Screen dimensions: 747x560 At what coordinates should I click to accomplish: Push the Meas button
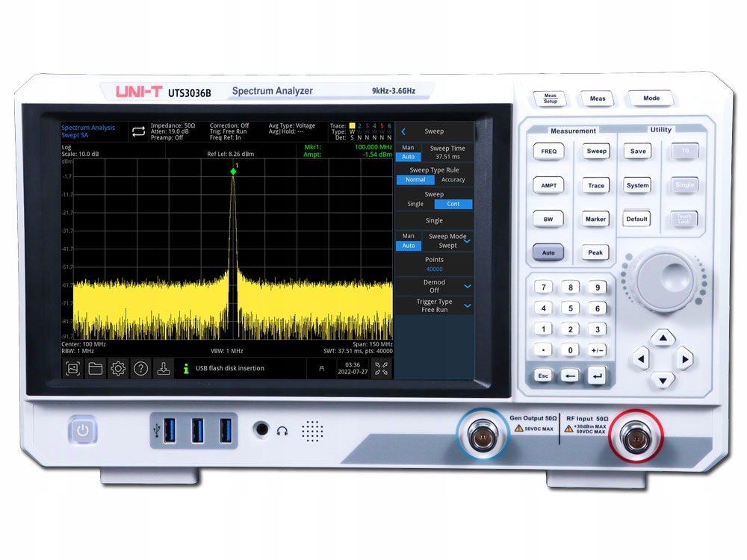598,99
